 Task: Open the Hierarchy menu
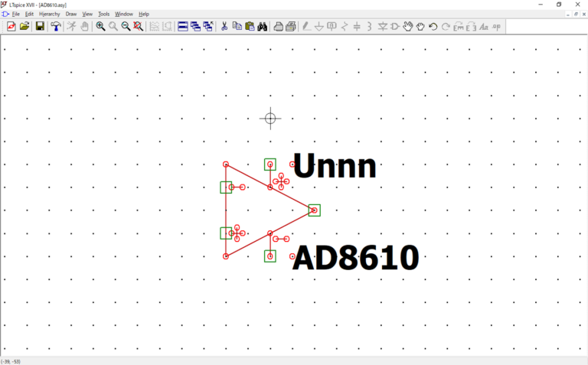point(49,14)
